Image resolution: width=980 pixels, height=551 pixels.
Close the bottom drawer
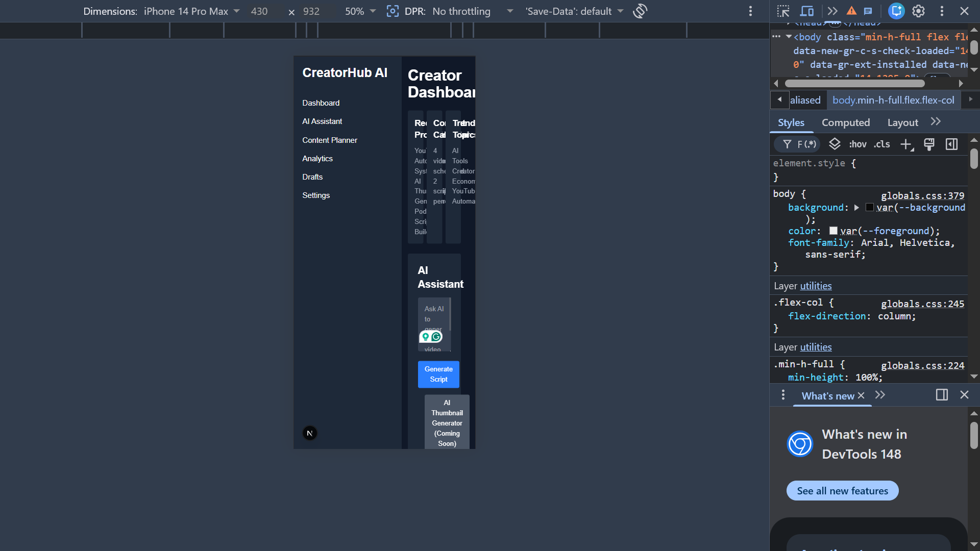pyautogui.click(x=964, y=395)
